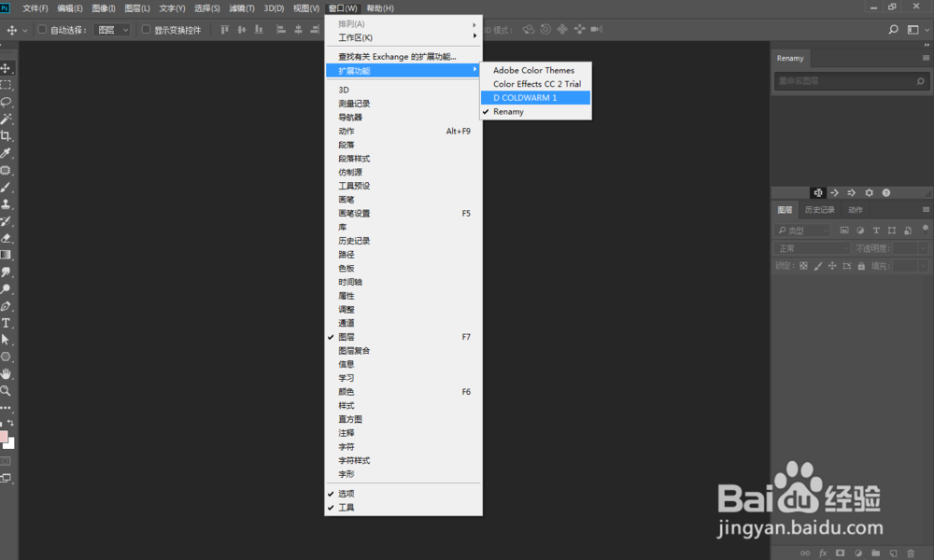Select the Horizontal Type tool
The height and width of the screenshot is (560, 934).
coord(6,323)
